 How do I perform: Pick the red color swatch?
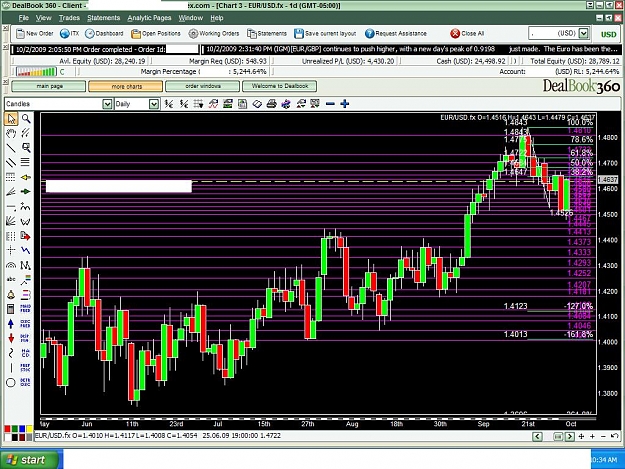7,429
